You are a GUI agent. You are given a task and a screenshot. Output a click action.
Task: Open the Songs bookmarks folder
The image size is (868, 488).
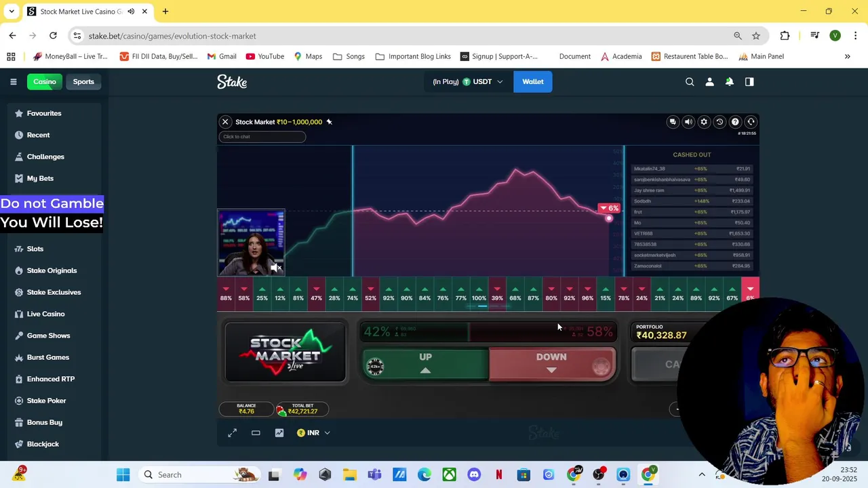tap(349, 56)
